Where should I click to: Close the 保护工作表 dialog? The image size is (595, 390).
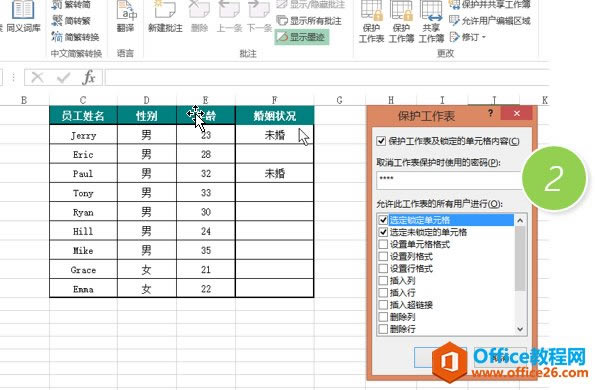pos(517,113)
